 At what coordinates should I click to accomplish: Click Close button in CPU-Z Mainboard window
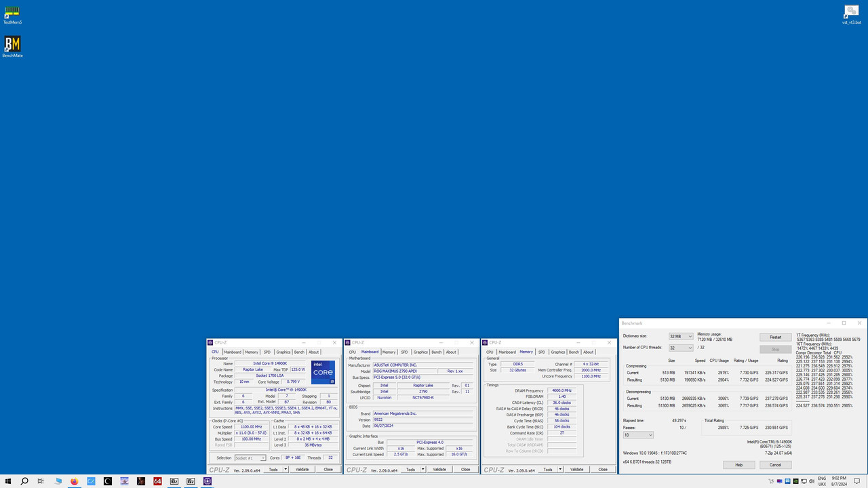click(x=465, y=469)
